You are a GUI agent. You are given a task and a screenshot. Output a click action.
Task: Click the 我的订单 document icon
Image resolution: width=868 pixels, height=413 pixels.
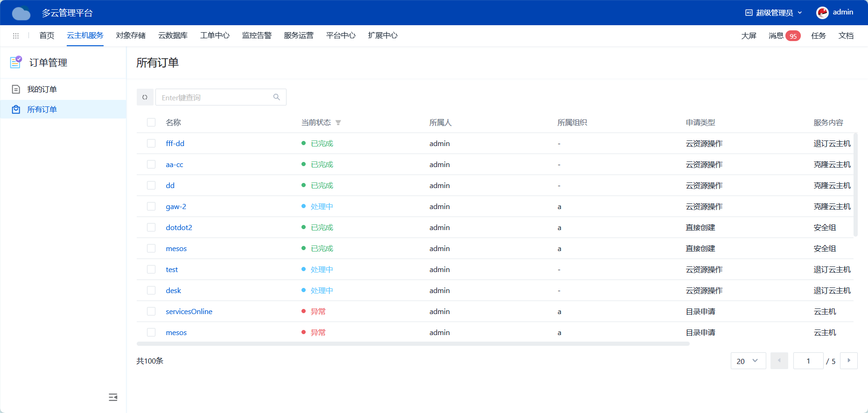click(16, 89)
